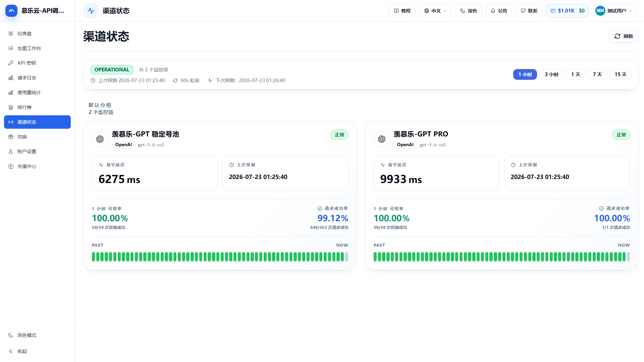Toggle 深色 theme in top bar
This screenshot has height=362, width=644.
click(x=468, y=11)
